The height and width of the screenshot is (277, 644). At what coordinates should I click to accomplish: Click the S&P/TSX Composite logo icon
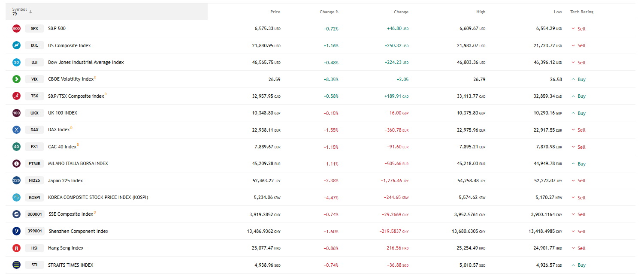click(16, 96)
